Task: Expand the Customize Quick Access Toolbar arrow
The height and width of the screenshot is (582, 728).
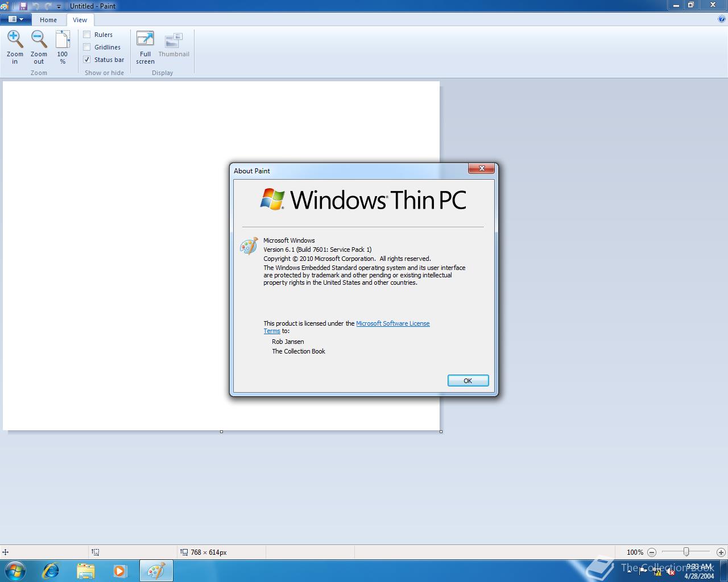Action: (59, 6)
